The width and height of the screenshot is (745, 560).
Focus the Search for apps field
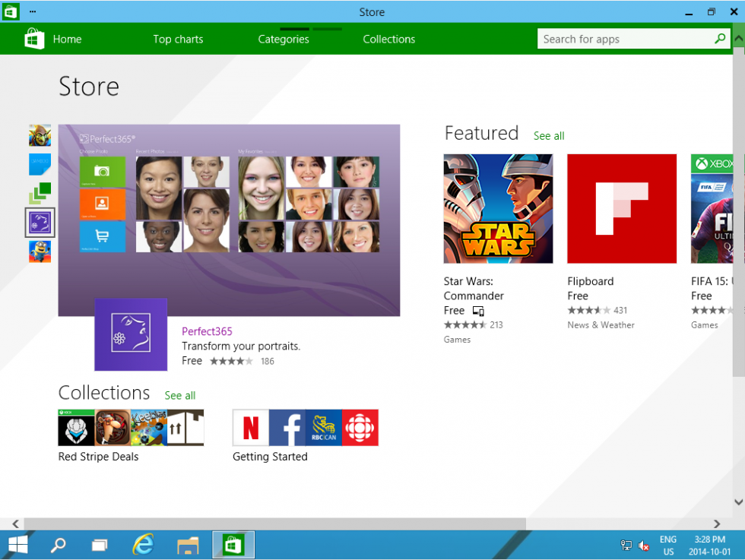pos(623,39)
